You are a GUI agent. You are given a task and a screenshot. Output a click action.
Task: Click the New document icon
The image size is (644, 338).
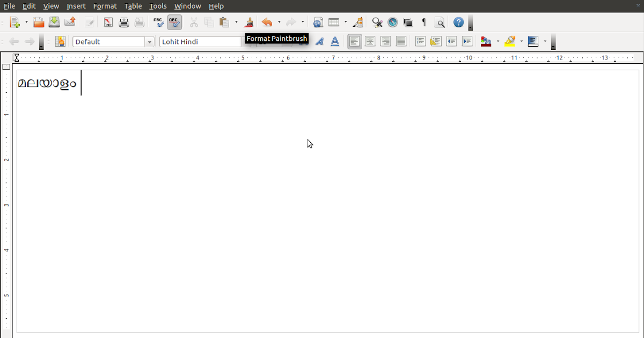pyautogui.click(x=14, y=23)
